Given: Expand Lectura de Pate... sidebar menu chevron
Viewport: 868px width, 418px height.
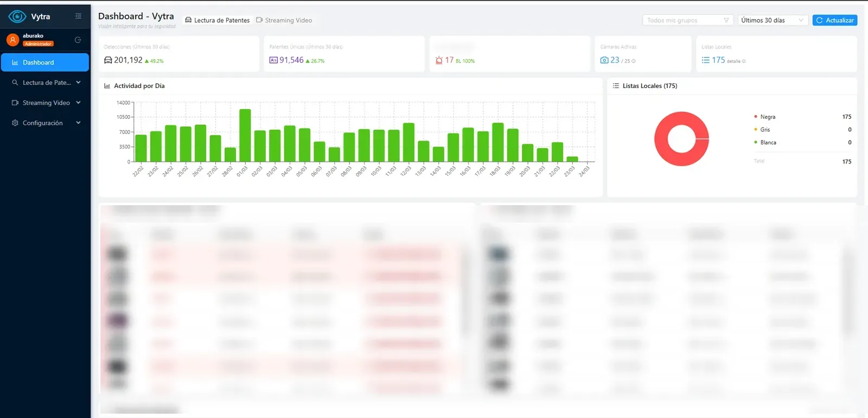Looking at the screenshot, I should click(x=78, y=83).
